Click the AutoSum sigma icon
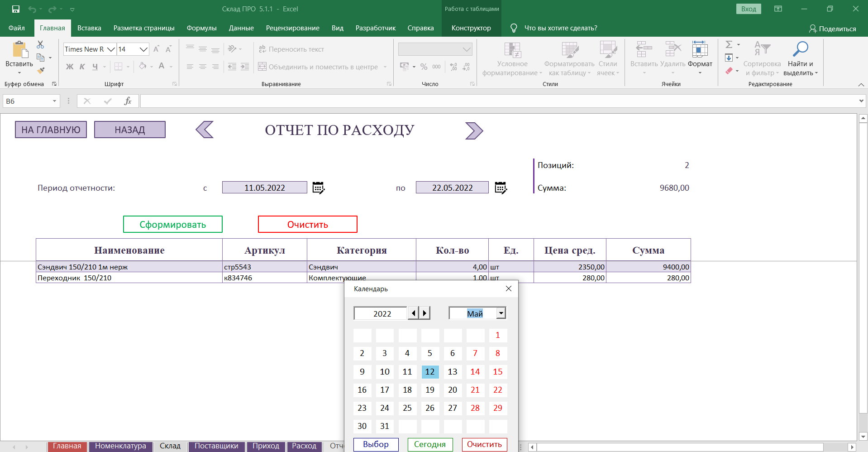Image resolution: width=868 pixels, height=452 pixels. pos(729,44)
